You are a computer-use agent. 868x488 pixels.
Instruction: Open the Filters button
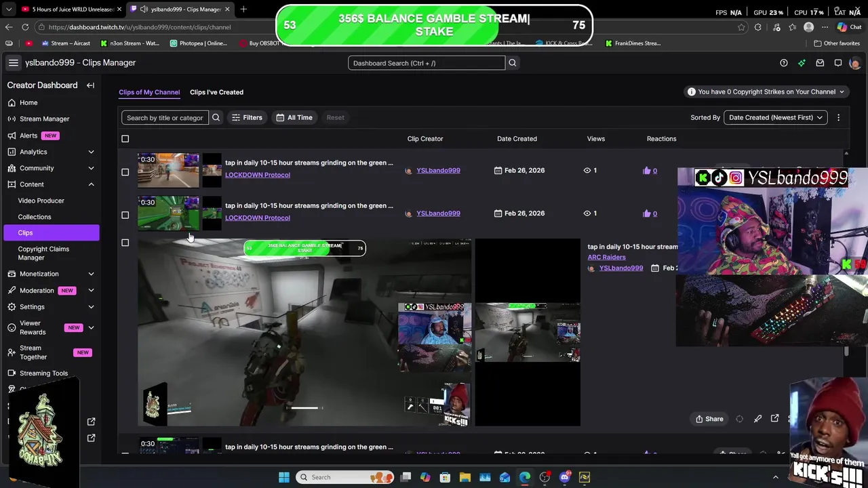[247, 117]
